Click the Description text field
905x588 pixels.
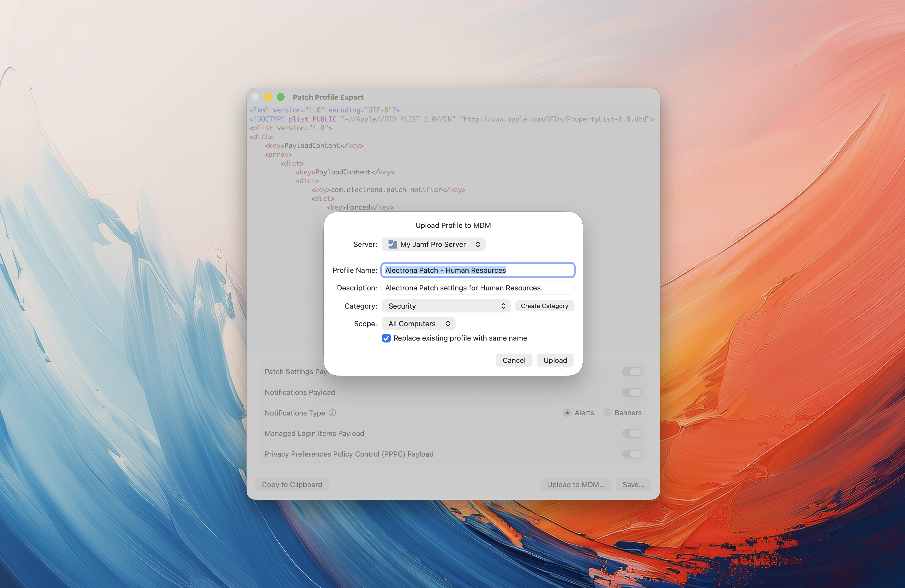pos(478,288)
